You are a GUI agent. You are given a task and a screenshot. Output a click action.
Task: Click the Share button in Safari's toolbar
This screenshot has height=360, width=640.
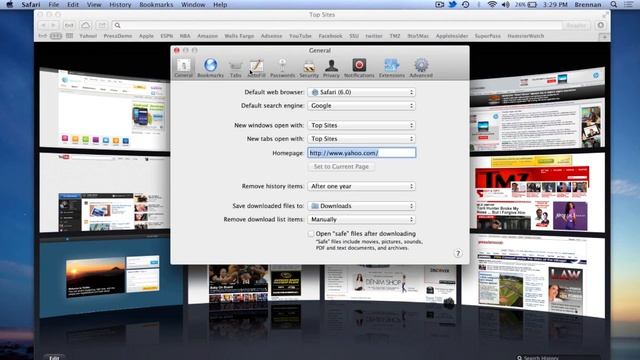102,25
